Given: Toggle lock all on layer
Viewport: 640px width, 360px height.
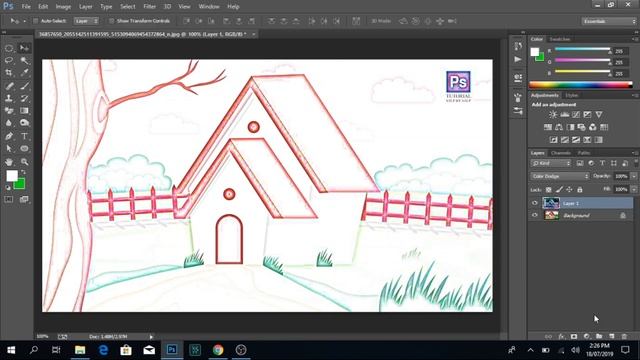Looking at the screenshot, I should coord(580,189).
